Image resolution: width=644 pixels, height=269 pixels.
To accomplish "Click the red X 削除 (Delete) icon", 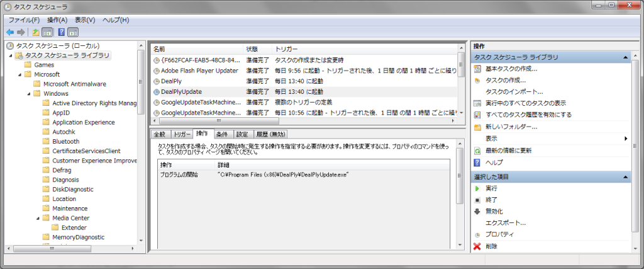I will coord(477,246).
